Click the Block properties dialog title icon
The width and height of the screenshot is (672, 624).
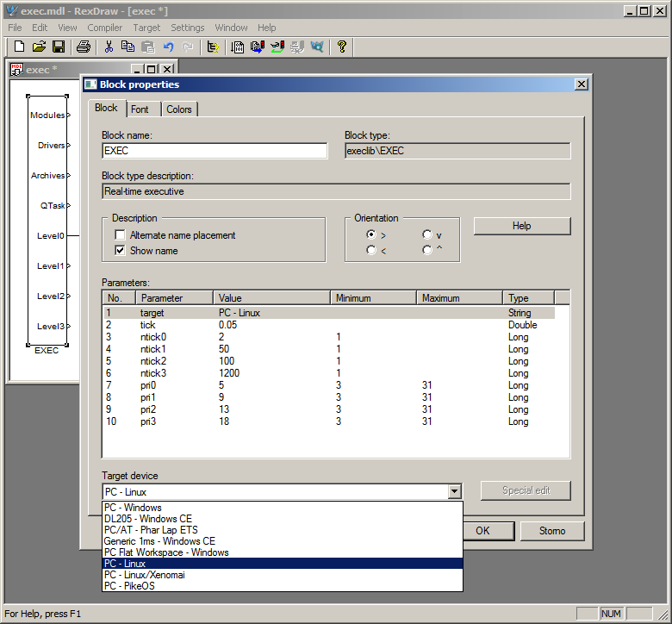[90, 84]
